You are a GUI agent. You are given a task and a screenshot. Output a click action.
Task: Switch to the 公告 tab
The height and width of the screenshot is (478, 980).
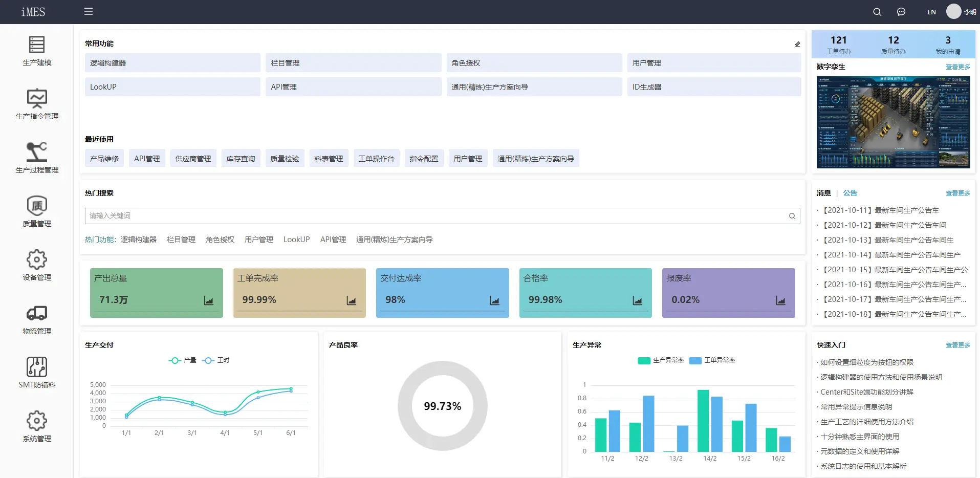coord(850,193)
